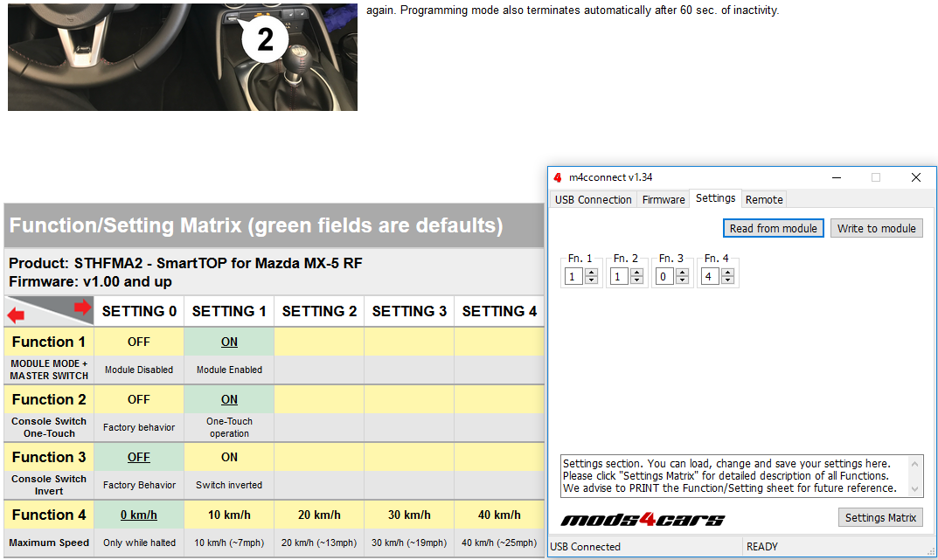Click the m4cconnect red app icon in title bar
This screenshot has height=560, width=938.
(x=558, y=177)
